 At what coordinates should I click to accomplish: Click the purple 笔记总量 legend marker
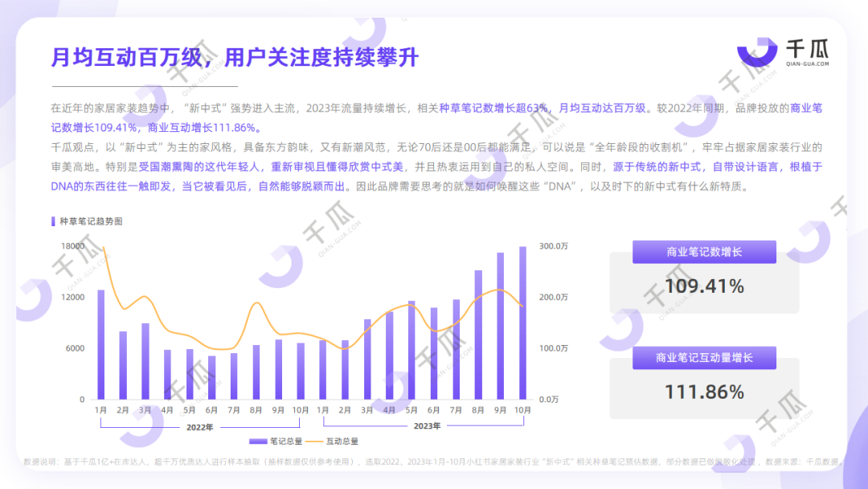(258, 441)
